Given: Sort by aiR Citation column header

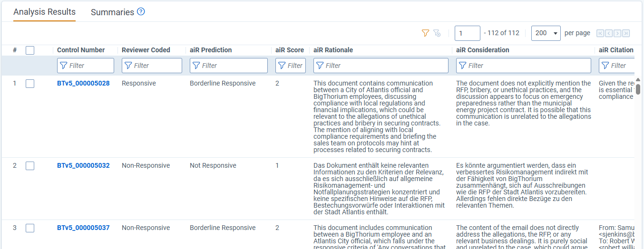Looking at the screenshot, I should coord(616,50).
